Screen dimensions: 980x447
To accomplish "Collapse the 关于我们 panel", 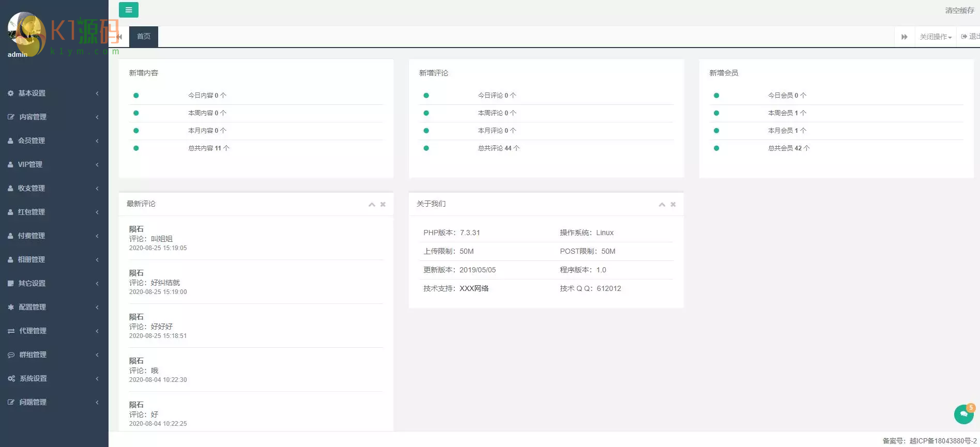I will click(662, 205).
